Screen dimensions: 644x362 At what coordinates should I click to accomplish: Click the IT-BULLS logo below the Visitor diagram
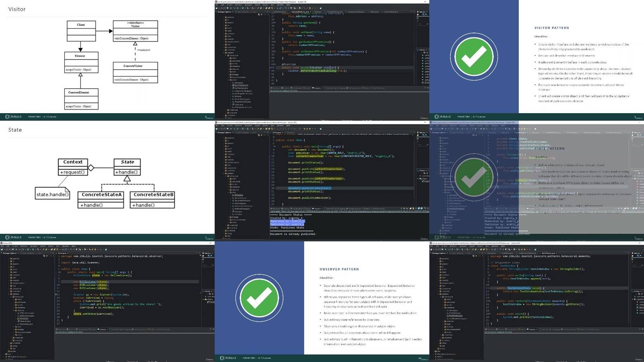click(14, 117)
